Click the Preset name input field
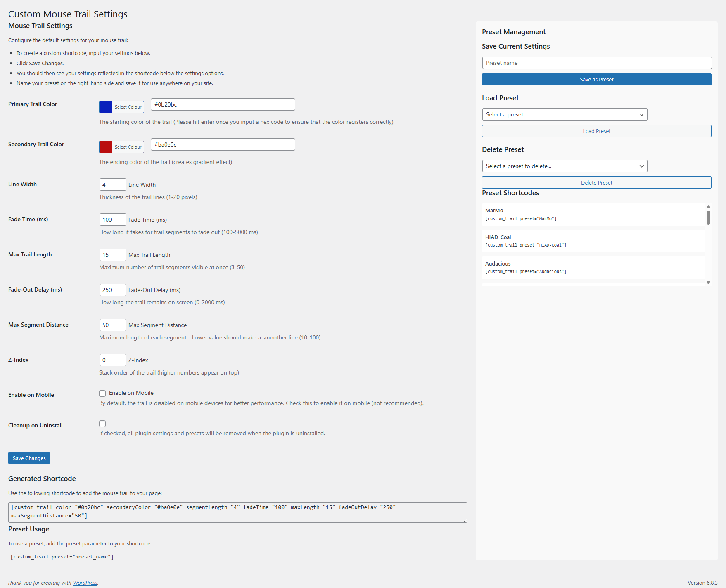Image resolution: width=726 pixels, height=588 pixels. 597,63
